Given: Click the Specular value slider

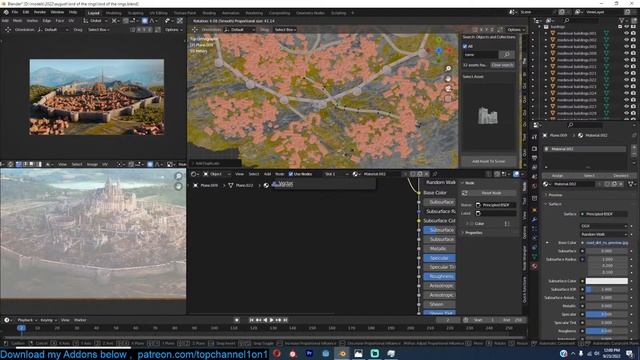Looking at the screenshot, I should point(607,314).
